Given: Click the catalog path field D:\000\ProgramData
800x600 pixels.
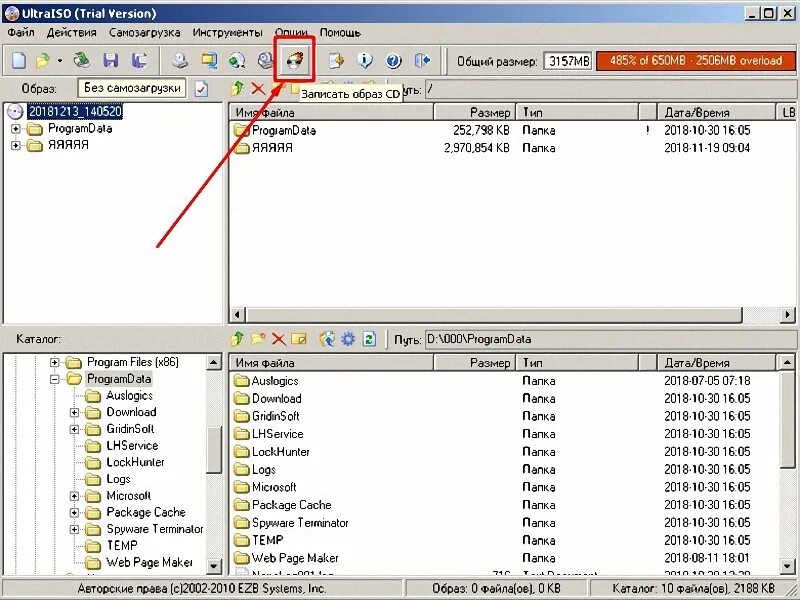Looking at the screenshot, I should (610, 339).
